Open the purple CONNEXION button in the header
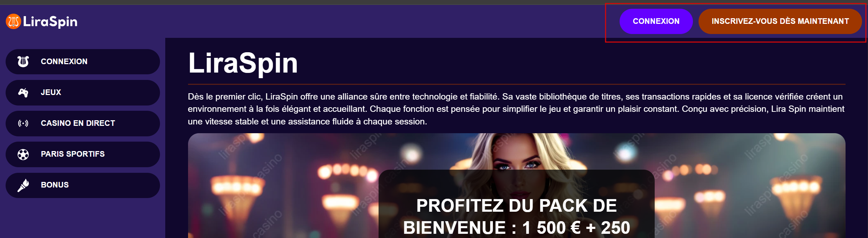The height and width of the screenshot is (238, 868). (x=656, y=21)
